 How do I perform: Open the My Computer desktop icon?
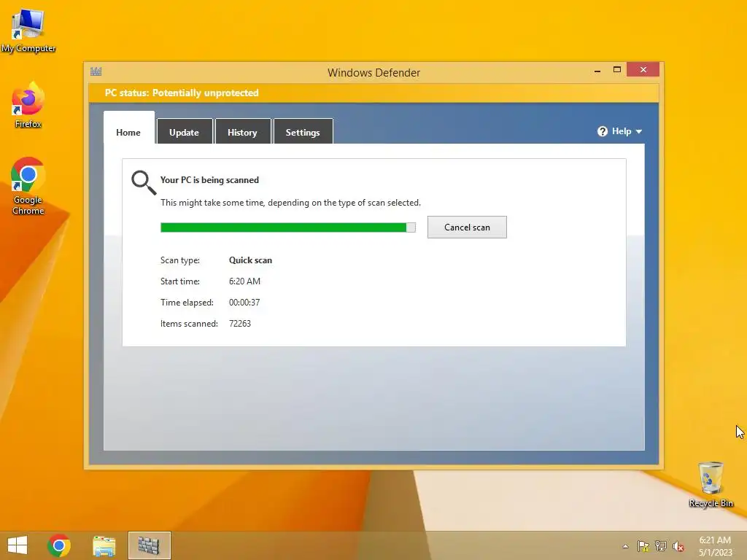coord(28,29)
